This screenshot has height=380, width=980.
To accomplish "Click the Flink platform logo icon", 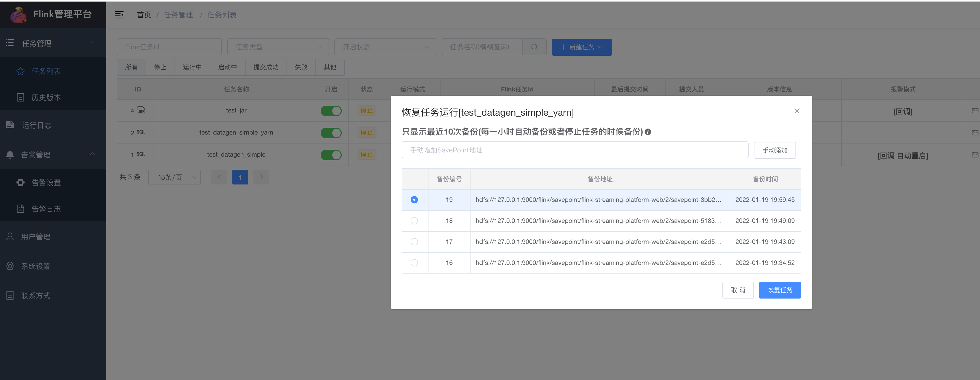I will click(18, 14).
